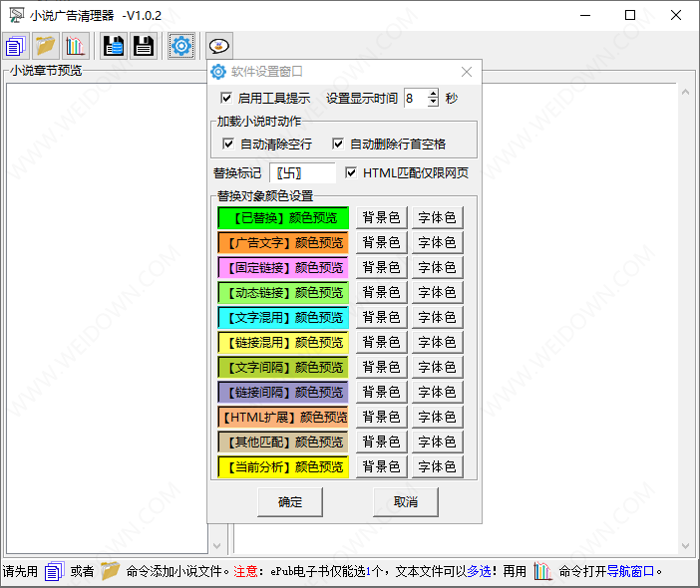
Task: Click 确定 button to confirm settings
Action: coord(290,502)
